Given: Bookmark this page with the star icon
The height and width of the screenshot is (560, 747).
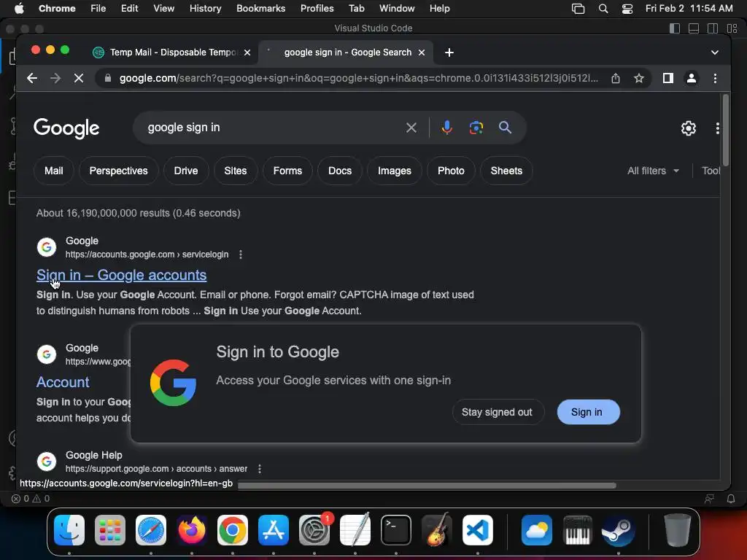Looking at the screenshot, I should [639, 78].
